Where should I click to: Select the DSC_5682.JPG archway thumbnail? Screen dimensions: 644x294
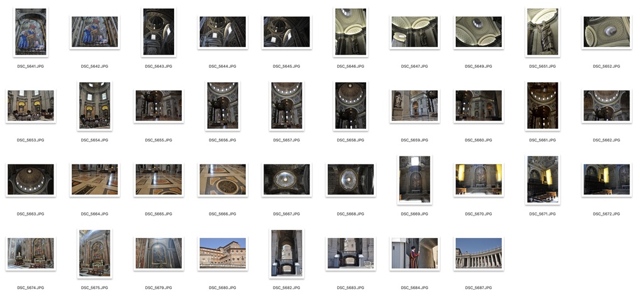[287, 253]
